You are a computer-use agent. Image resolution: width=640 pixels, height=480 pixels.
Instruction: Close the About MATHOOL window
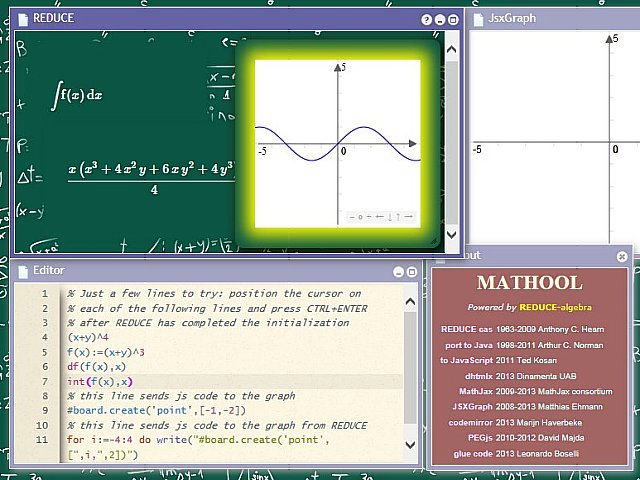622,256
